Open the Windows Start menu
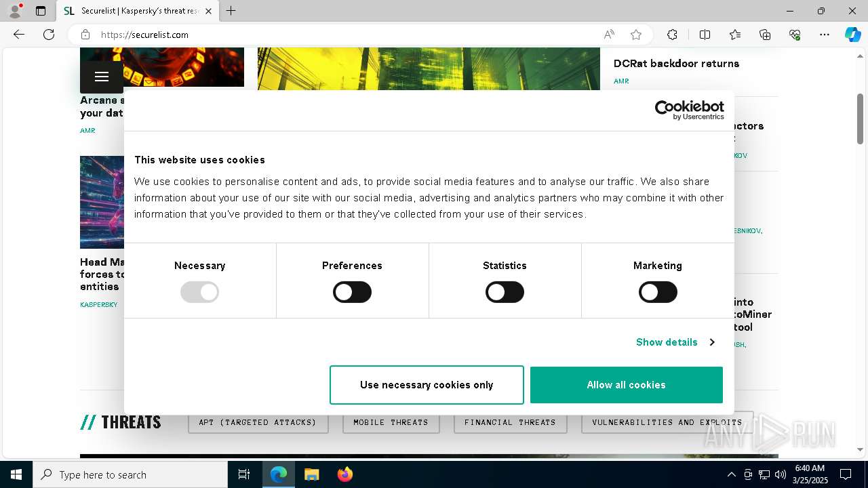The width and height of the screenshot is (868, 488). point(16,474)
